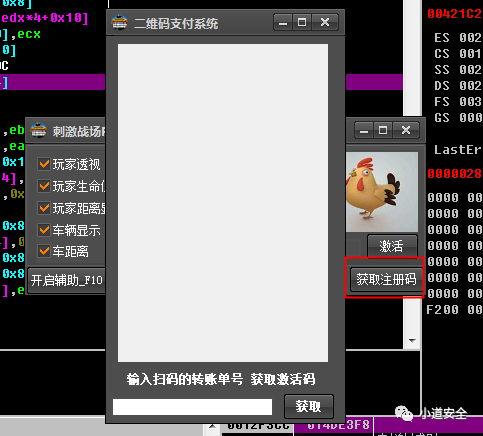The width and height of the screenshot is (483, 436).
Task: Toggle the 玩家生命 checkbox
Action: coord(44,186)
